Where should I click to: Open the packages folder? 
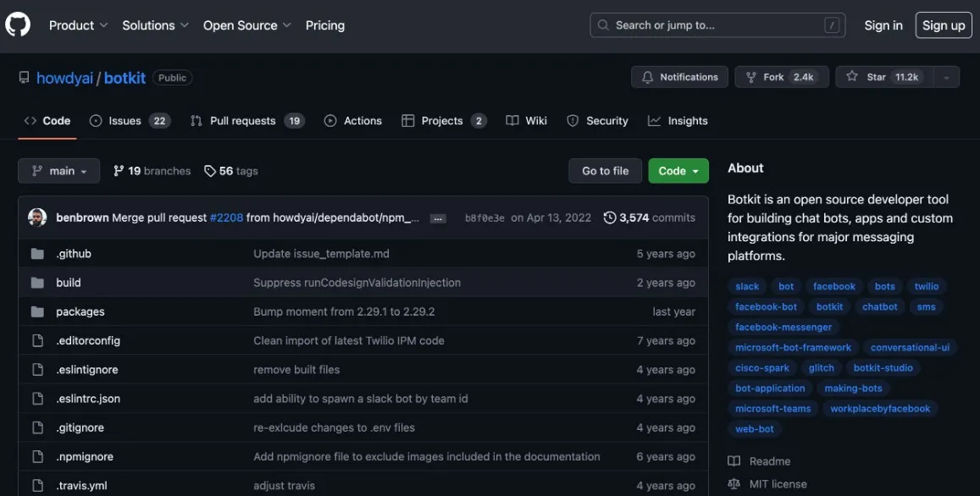80,311
